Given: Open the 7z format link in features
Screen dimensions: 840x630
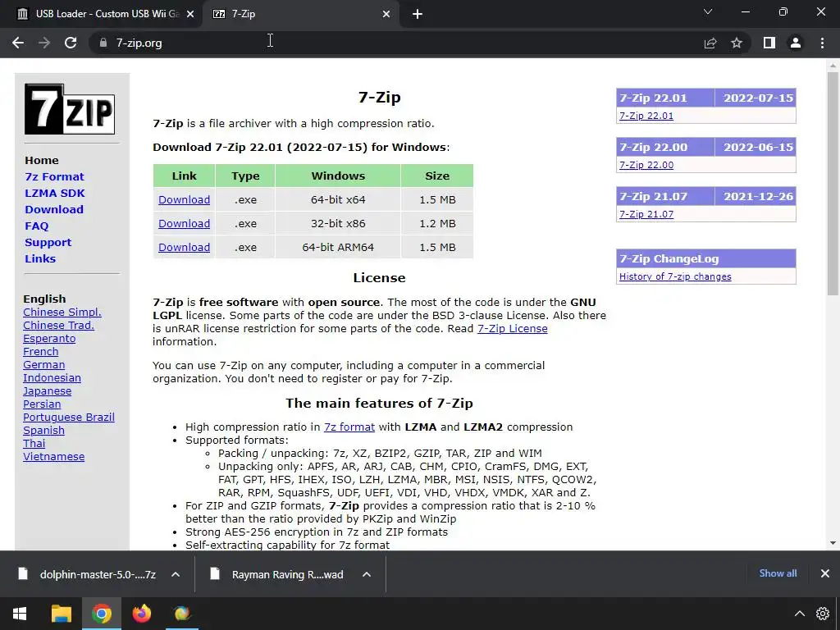Looking at the screenshot, I should [x=349, y=427].
